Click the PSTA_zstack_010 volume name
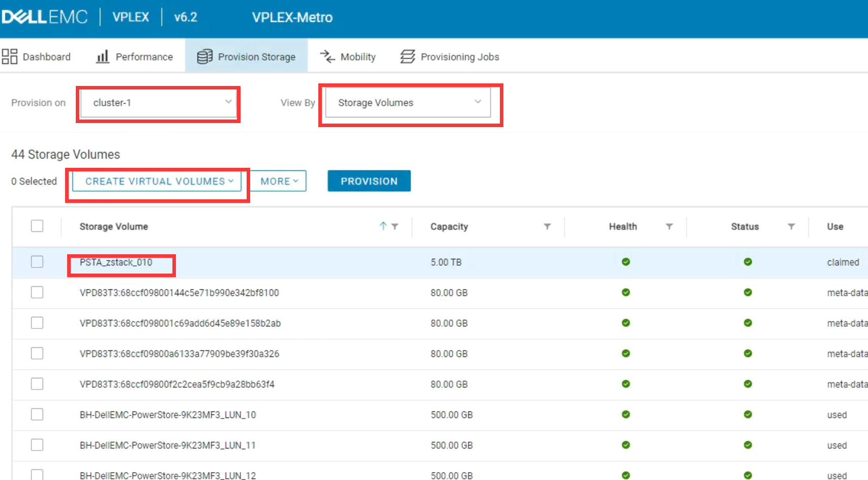This screenshot has width=868, height=480. [x=116, y=262]
